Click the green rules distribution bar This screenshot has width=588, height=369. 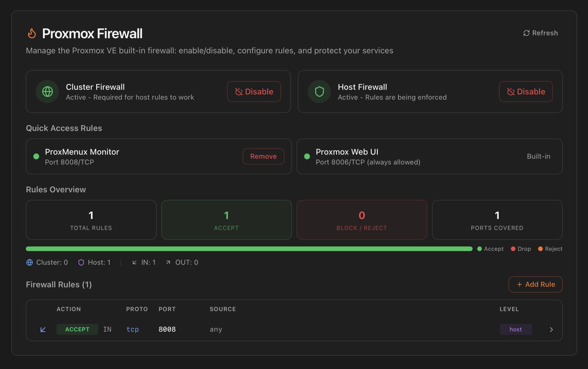[x=249, y=249]
